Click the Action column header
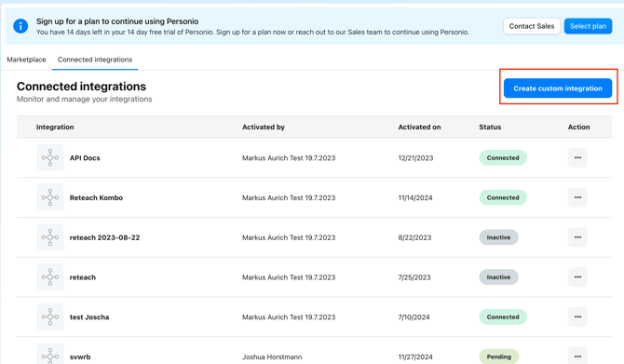This screenshot has height=364, width=624. (578, 127)
